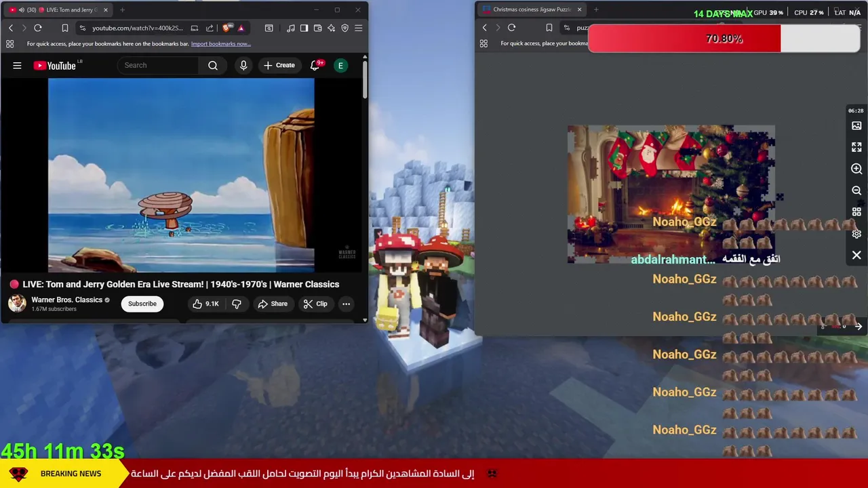Click the BREAKING NEWS banner label
Viewport: 868px width, 488px height.
pyautogui.click(x=71, y=474)
